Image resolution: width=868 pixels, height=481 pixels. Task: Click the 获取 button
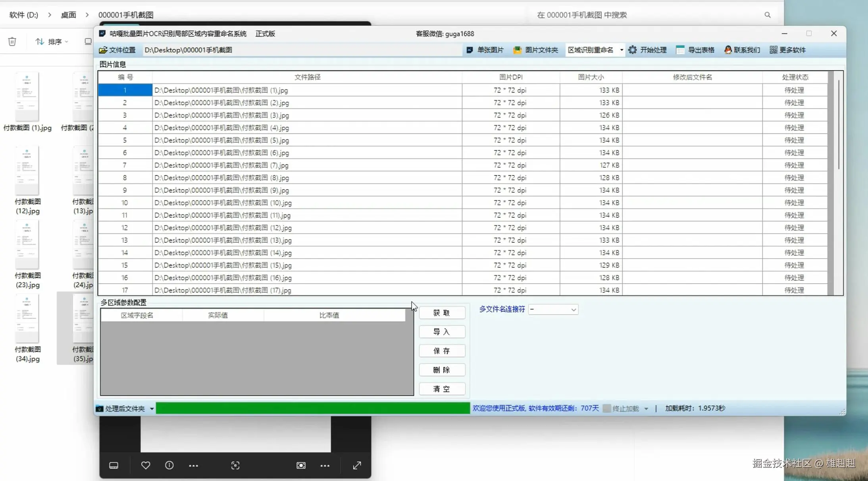(442, 313)
